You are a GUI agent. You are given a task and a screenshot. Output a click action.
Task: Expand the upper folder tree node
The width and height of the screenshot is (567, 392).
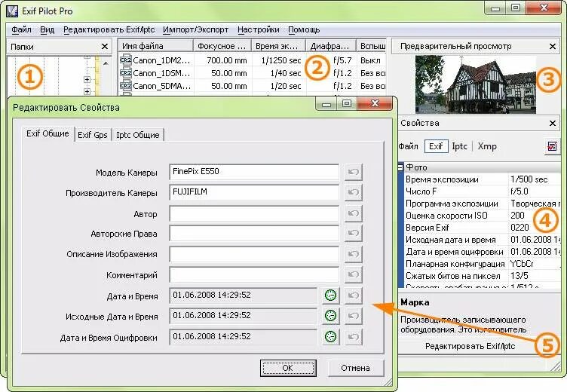point(87,80)
